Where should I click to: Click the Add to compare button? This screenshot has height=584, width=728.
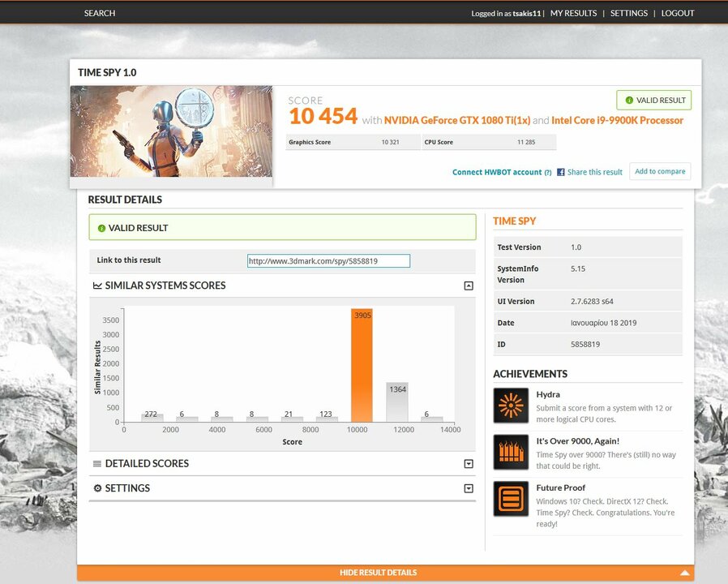(x=660, y=171)
